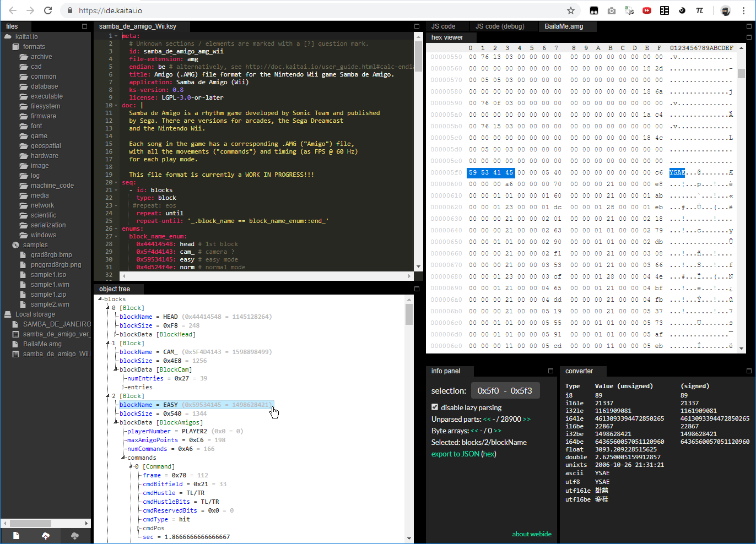
Task: Fold the enums section at line 26
Action: pyautogui.click(x=116, y=229)
